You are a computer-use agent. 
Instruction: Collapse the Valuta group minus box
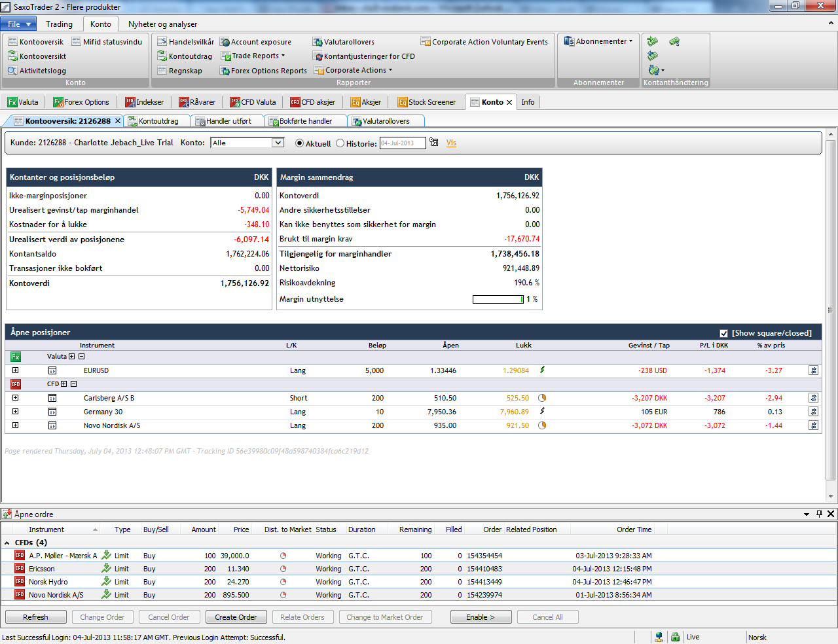coord(82,357)
